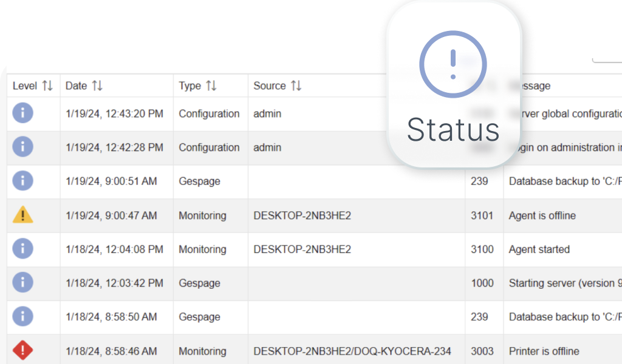Click Agent is offline message

(x=542, y=215)
